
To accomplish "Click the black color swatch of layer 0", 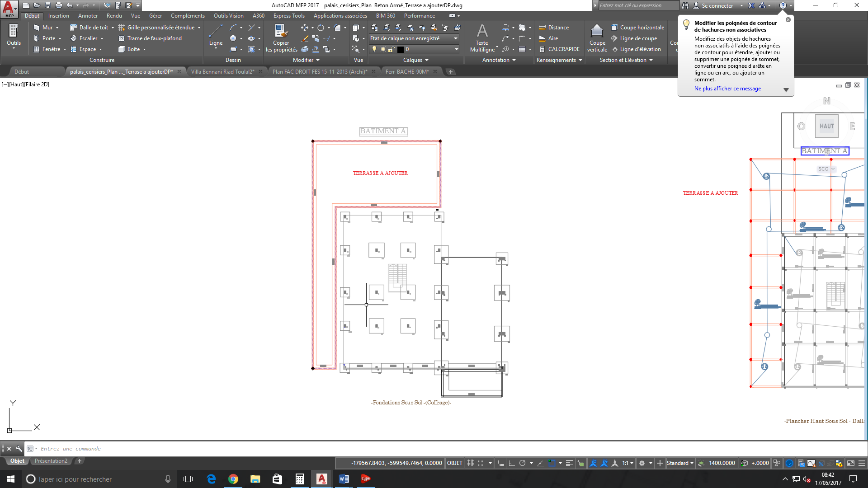I will pyautogui.click(x=401, y=49).
